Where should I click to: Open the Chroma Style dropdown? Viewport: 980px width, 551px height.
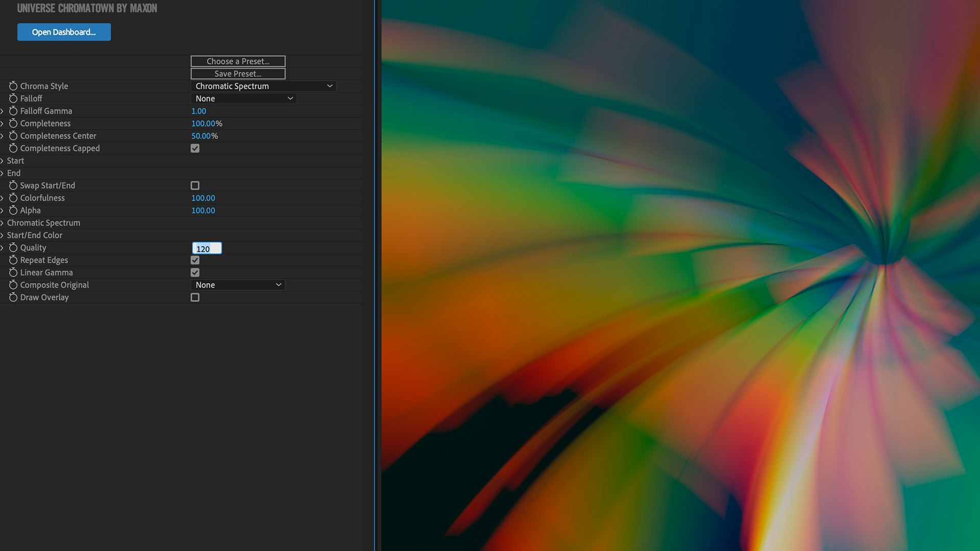coord(263,86)
